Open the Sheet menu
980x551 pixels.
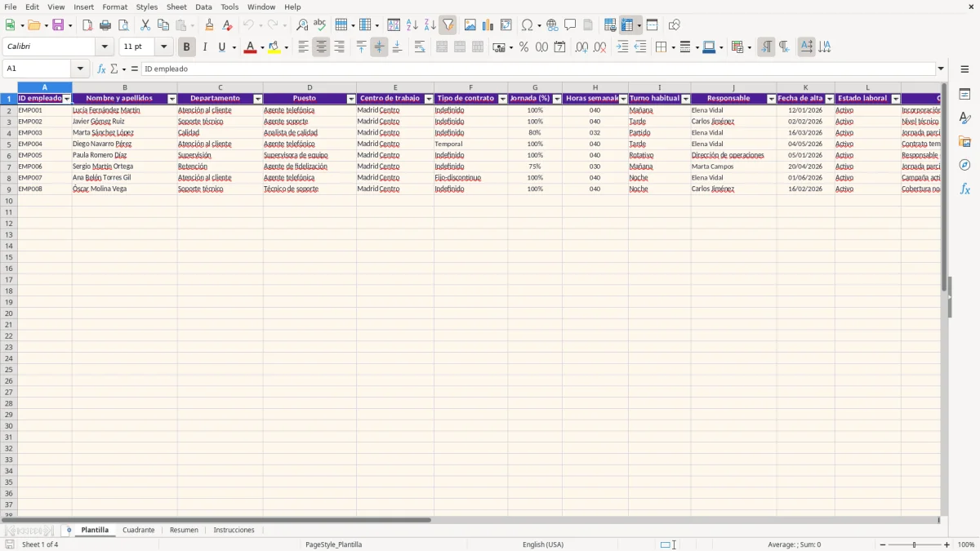click(176, 7)
